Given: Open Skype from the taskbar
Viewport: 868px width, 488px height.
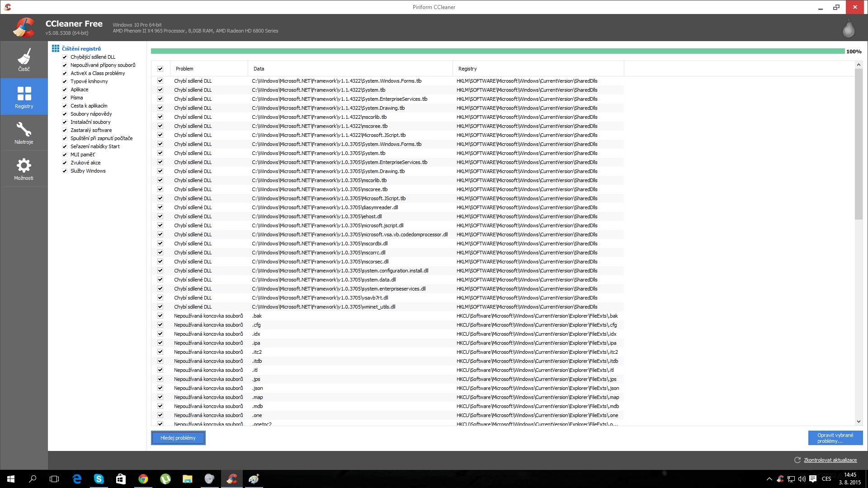Looking at the screenshot, I should click(x=99, y=479).
